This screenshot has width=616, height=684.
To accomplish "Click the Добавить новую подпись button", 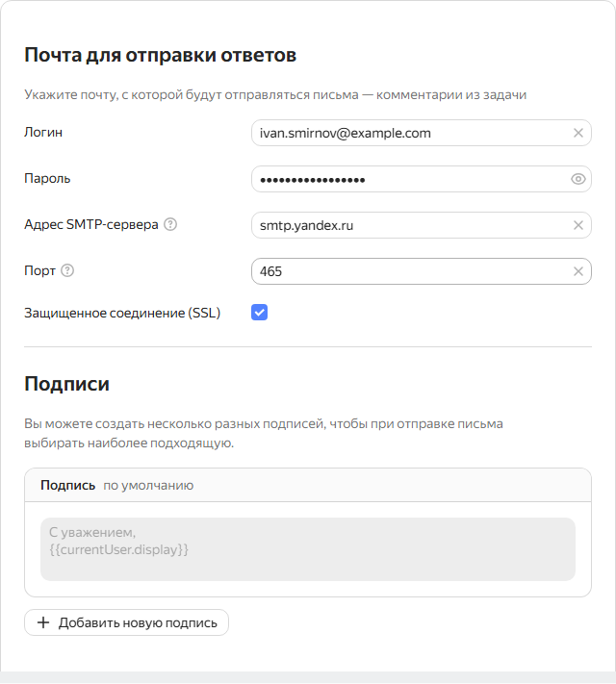I will [x=127, y=622].
